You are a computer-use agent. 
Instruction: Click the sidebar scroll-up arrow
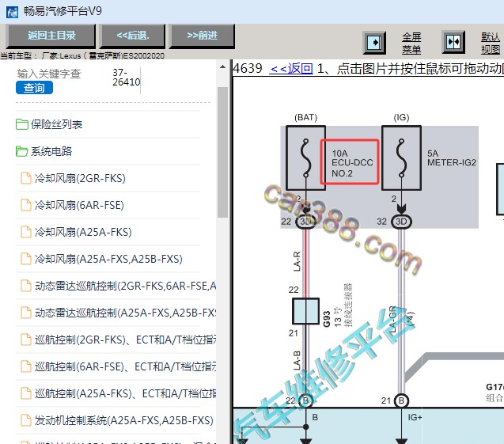point(222,67)
